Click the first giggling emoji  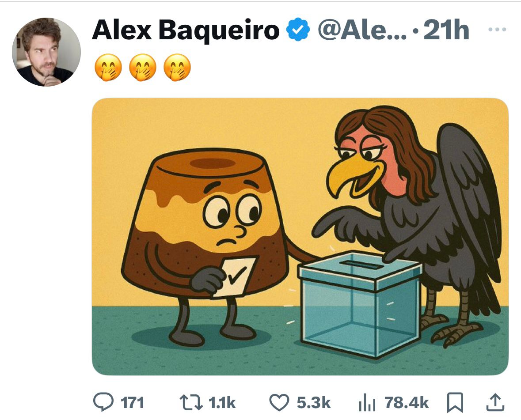pos(108,68)
